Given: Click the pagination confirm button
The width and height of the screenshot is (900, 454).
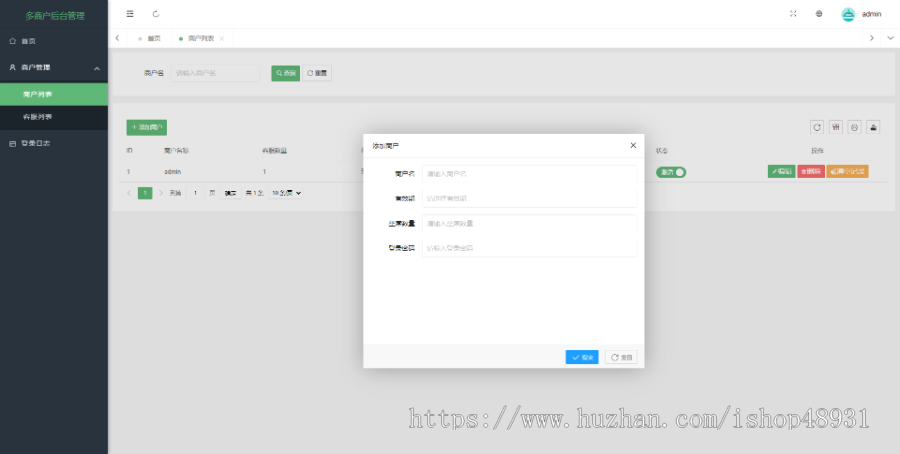Looking at the screenshot, I should click(x=230, y=193).
